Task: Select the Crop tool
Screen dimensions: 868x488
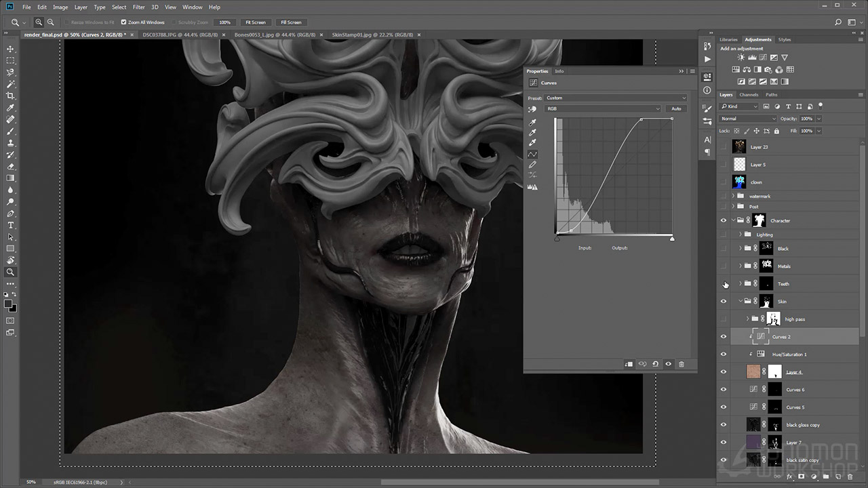Action: pyautogui.click(x=10, y=96)
